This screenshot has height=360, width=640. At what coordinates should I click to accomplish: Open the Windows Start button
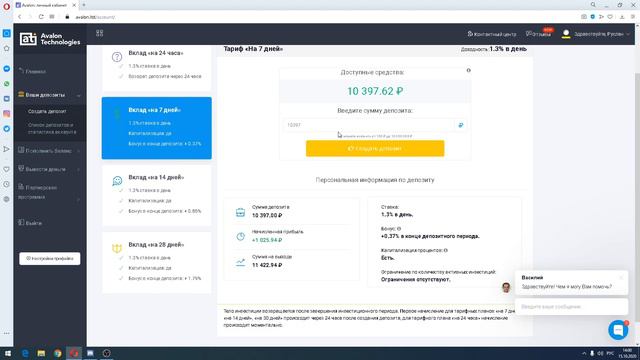click(x=8, y=353)
